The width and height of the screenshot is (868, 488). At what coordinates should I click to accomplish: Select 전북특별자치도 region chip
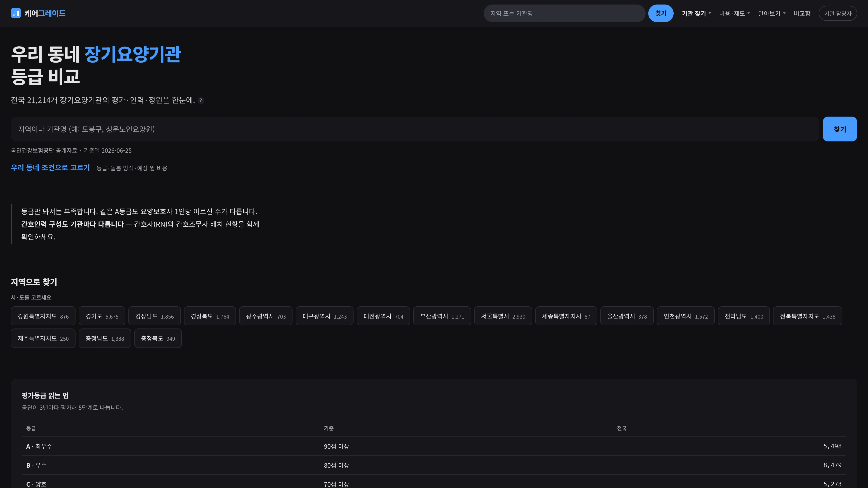coord(807,316)
